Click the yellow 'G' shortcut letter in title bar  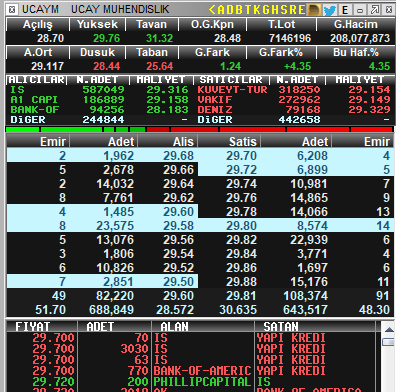266,9
